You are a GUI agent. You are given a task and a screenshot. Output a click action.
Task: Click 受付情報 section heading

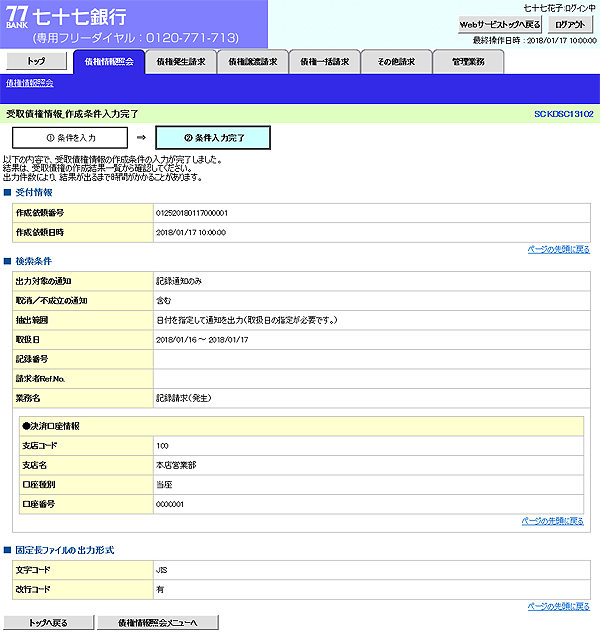34,192
